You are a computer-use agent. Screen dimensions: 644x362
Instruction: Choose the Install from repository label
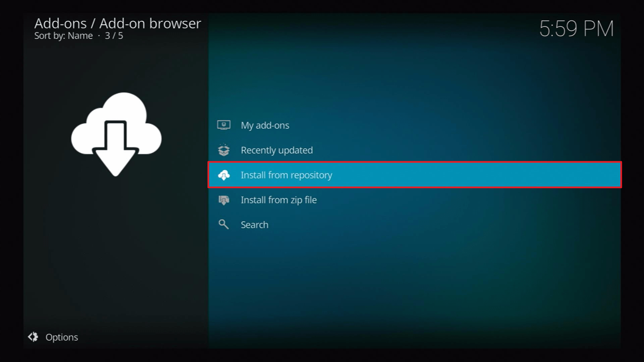point(286,175)
